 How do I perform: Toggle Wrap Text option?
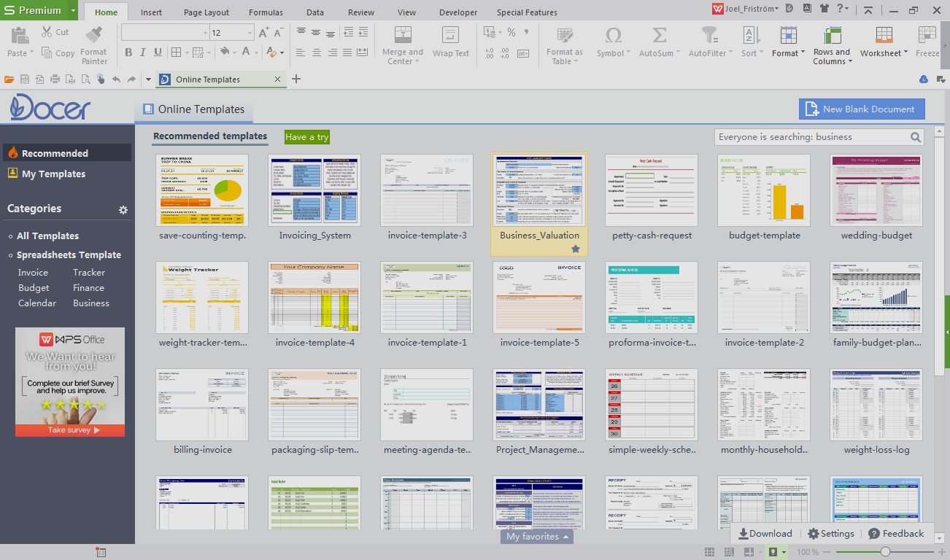click(450, 35)
